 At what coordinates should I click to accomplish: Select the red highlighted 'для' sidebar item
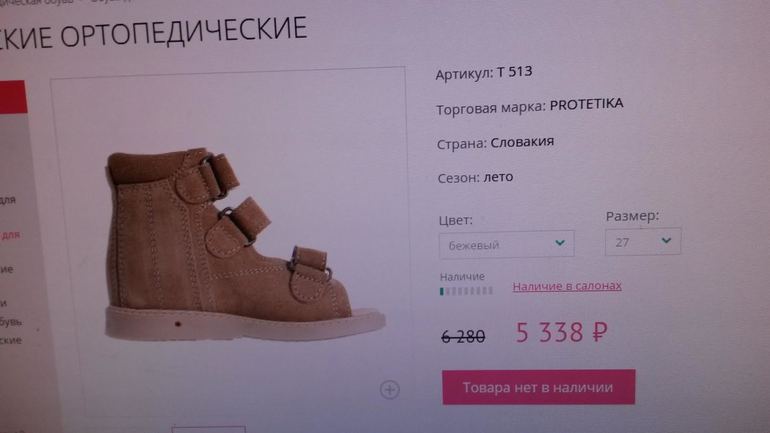coord(10,235)
